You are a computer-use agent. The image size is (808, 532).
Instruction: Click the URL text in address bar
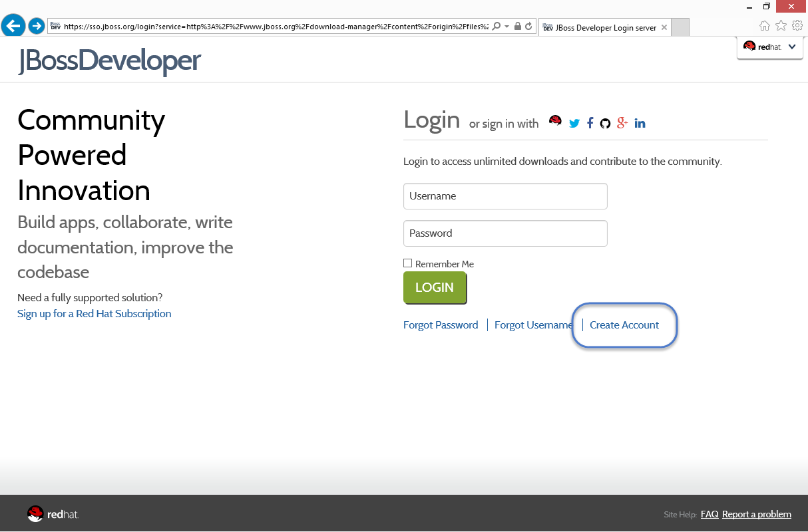[276, 27]
